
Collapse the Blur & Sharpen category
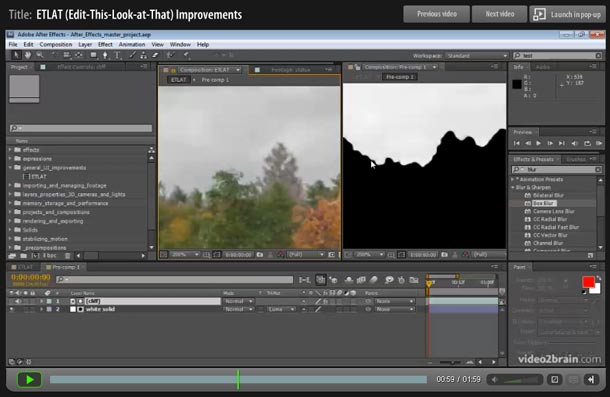point(513,188)
